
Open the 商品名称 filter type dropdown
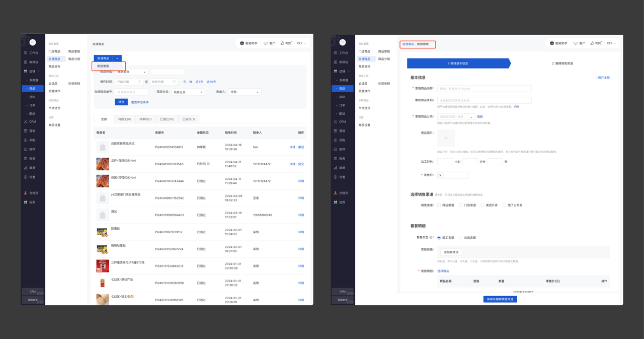tap(132, 72)
